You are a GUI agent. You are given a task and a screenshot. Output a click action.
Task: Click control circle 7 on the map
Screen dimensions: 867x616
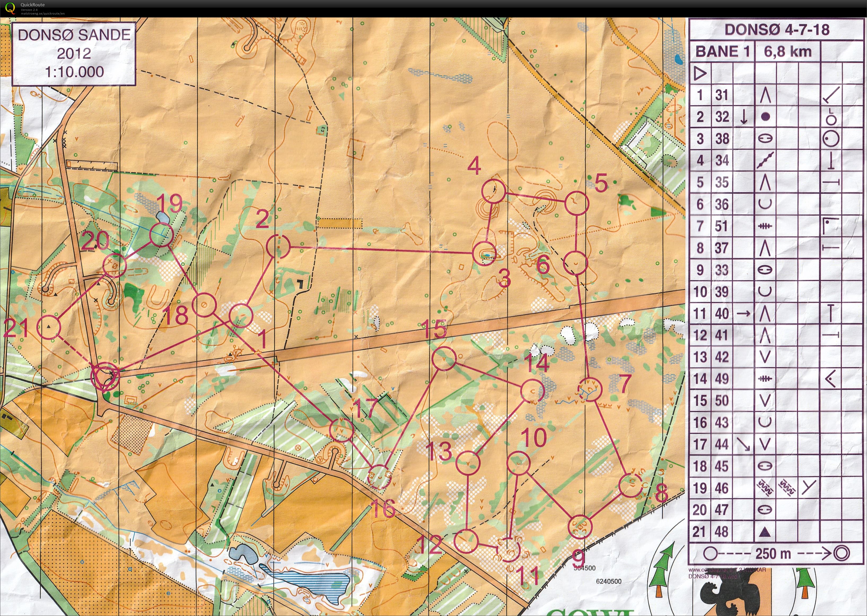click(x=590, y=390)
